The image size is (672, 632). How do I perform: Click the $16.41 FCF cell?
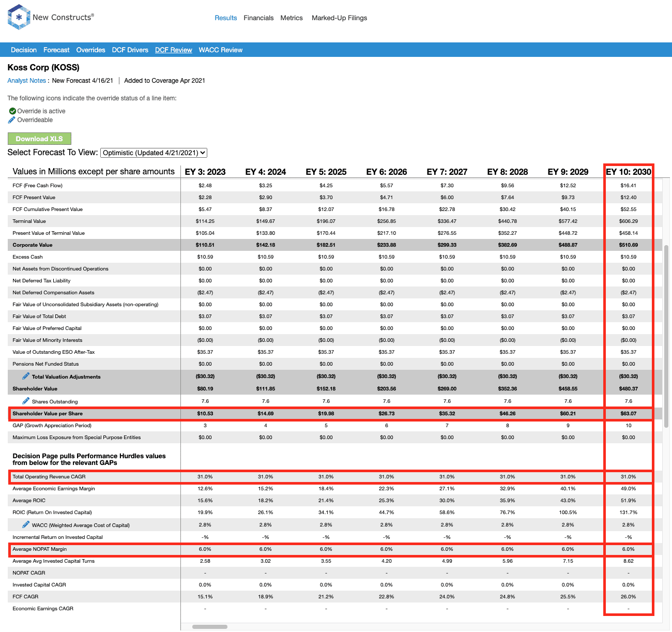click(x=629, y=186)
